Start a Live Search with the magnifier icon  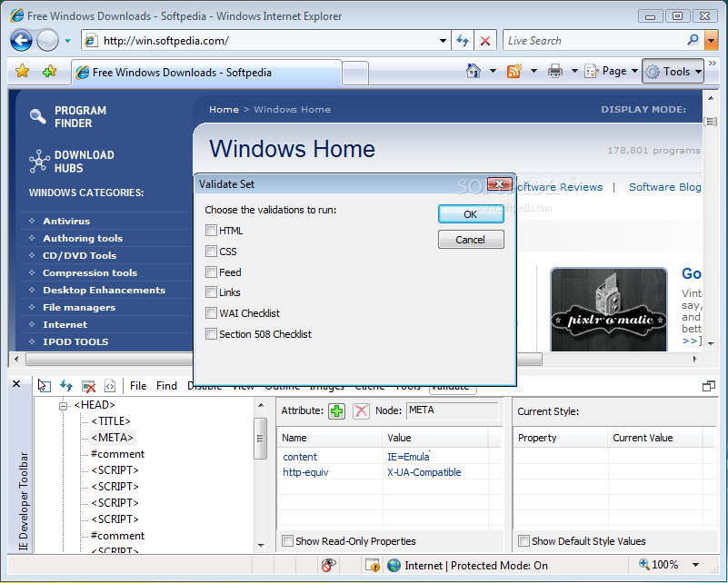(x=693, y=40)
